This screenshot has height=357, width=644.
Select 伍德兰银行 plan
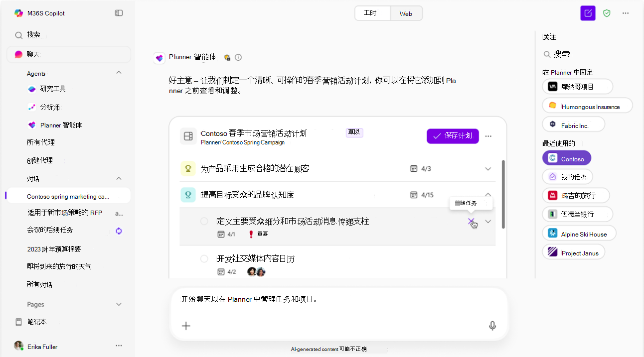click(x=578, y=214)
